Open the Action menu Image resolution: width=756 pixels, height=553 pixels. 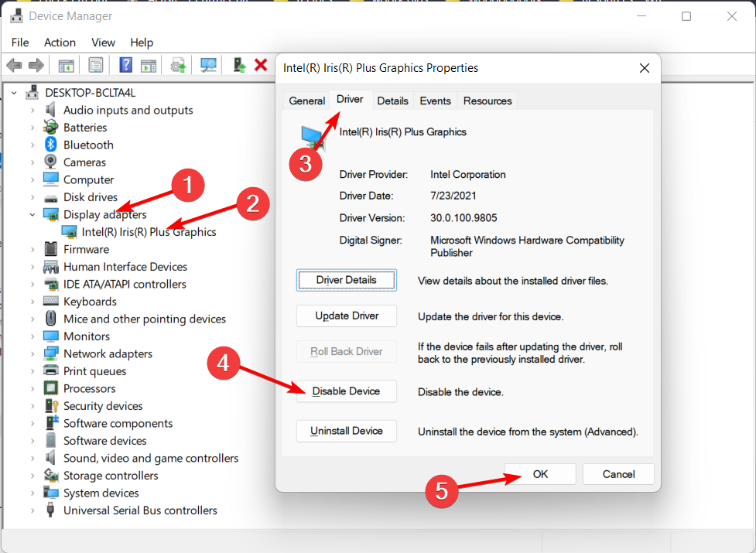60,43
